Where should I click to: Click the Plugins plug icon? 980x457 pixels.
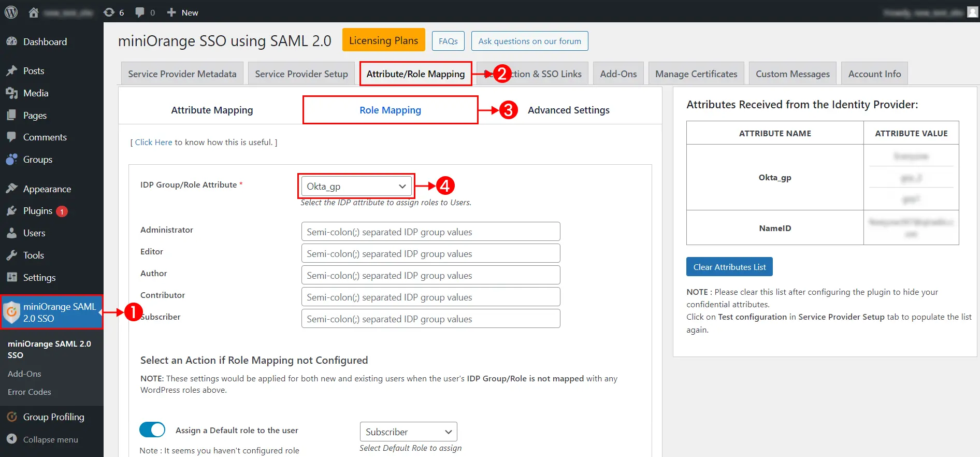12,211
